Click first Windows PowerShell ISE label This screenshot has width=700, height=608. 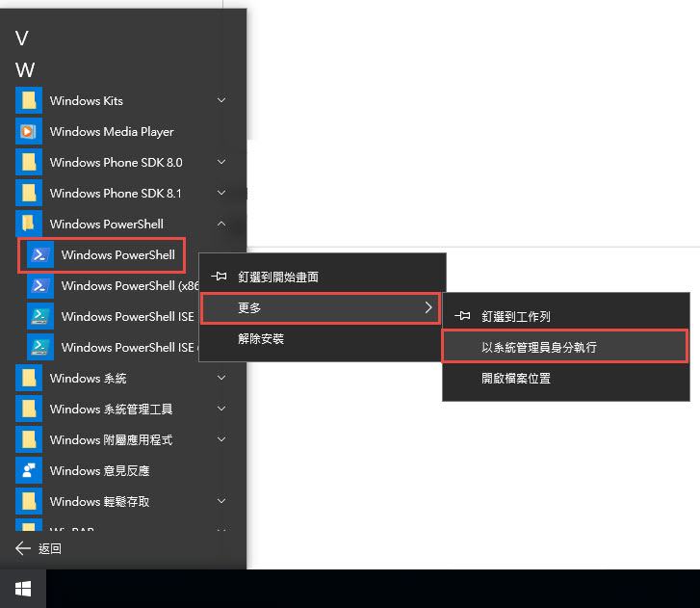pyautogui.click(x=128, y=317)
